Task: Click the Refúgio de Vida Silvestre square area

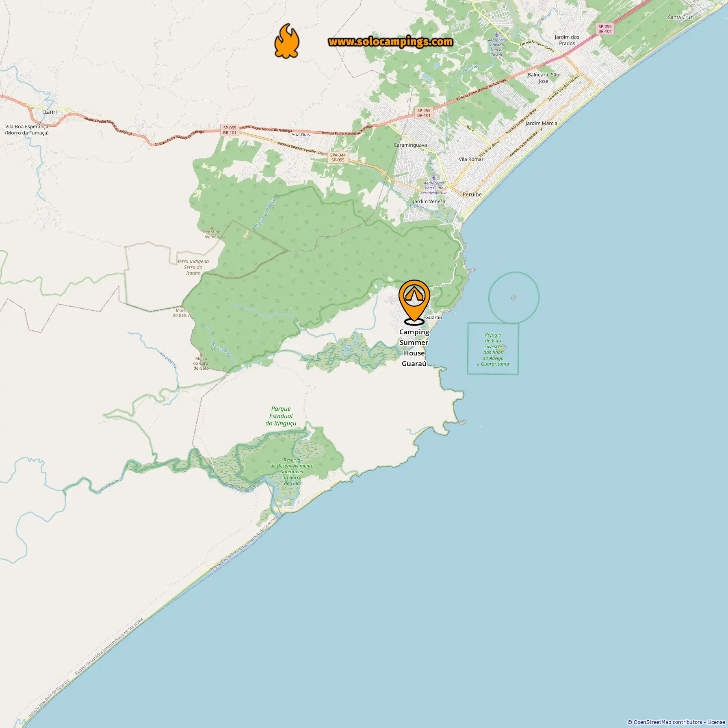Action: pyautogui.click(x=493, y=349)
